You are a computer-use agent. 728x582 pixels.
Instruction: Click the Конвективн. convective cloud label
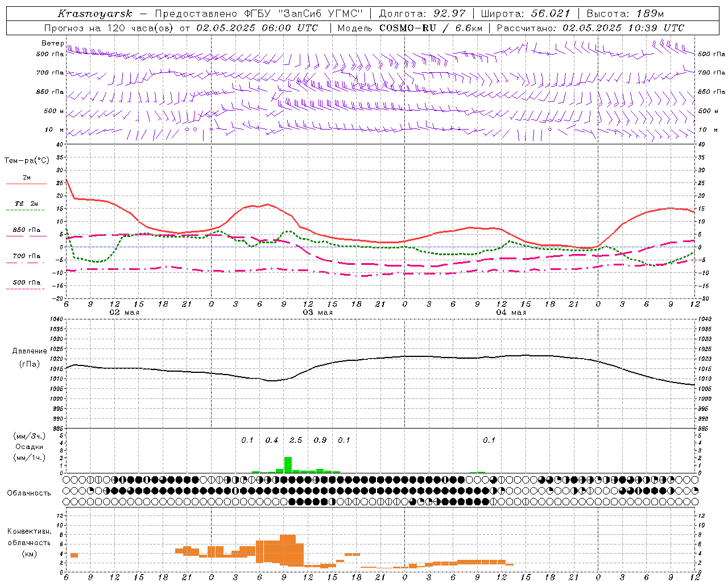29,531
